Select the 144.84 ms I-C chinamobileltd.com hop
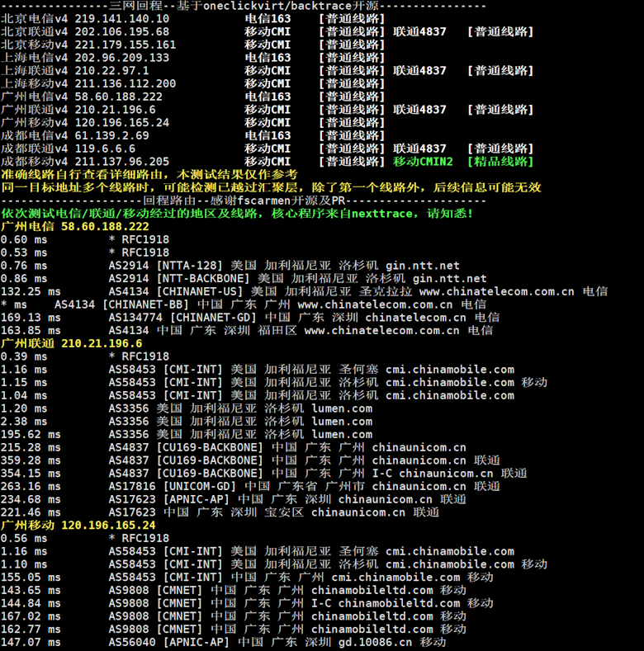644x651 pixels. tap(247, 603)
